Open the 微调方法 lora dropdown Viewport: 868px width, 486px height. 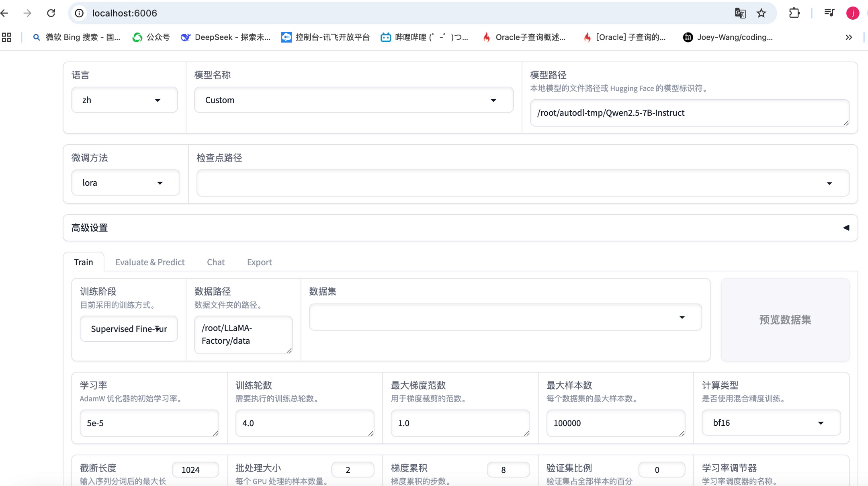pos(125,183)
